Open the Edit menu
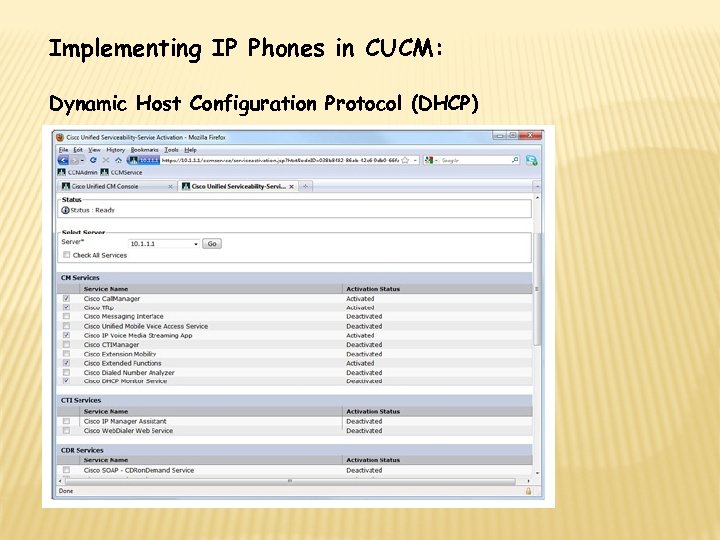Screen dimensions: 720x540 [78, 150]
